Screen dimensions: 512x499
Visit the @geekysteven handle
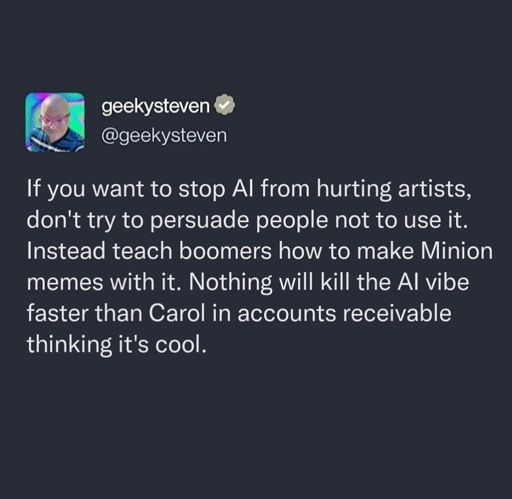[164, 136]
